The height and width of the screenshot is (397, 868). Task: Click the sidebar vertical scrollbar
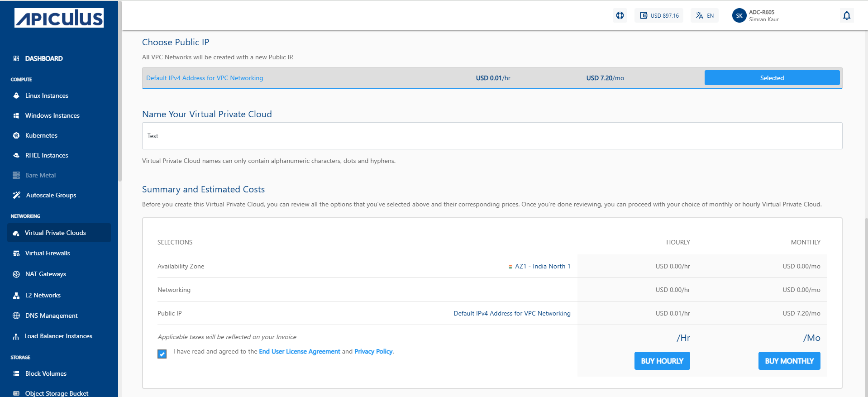(x=120, y=91)
